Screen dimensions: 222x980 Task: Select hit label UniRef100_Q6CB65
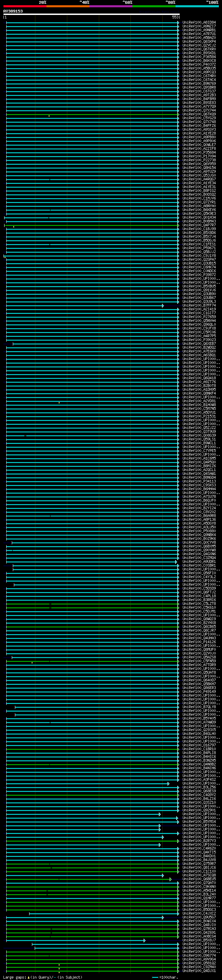(199, 626)
